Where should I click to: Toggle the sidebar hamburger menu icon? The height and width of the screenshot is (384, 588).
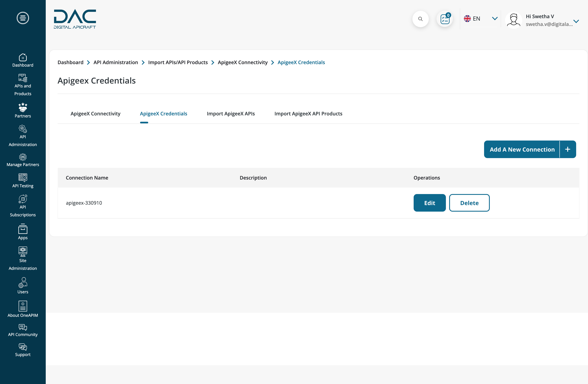click(x=23, y=18)
